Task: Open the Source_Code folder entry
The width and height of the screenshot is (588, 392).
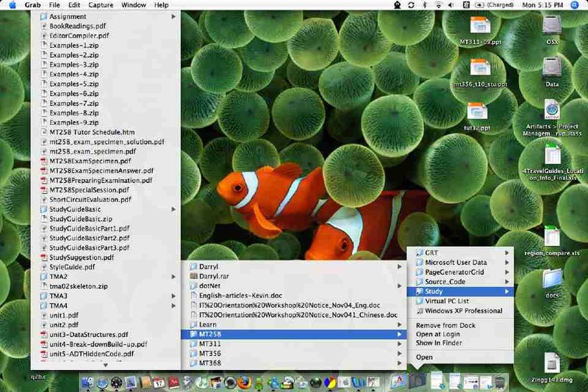Action: [x=460, y=282]
